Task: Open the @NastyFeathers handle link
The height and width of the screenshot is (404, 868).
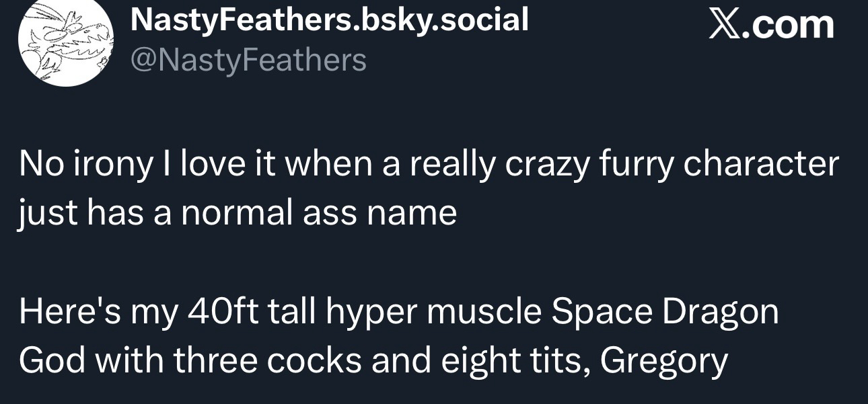Action: pos(248,60)
